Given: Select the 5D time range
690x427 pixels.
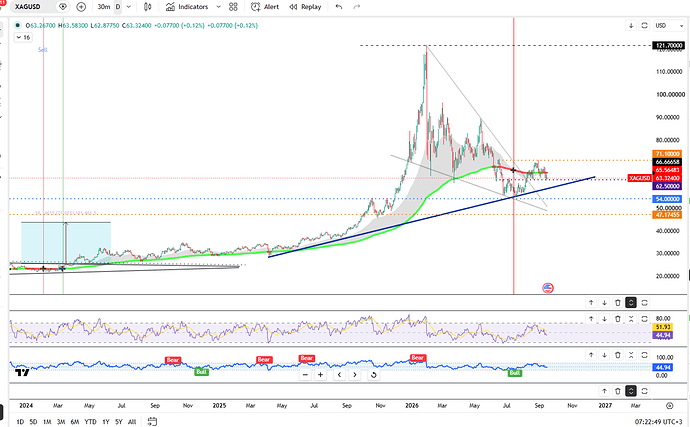Looking at the screenshot, I should click(x=33, y=422).
